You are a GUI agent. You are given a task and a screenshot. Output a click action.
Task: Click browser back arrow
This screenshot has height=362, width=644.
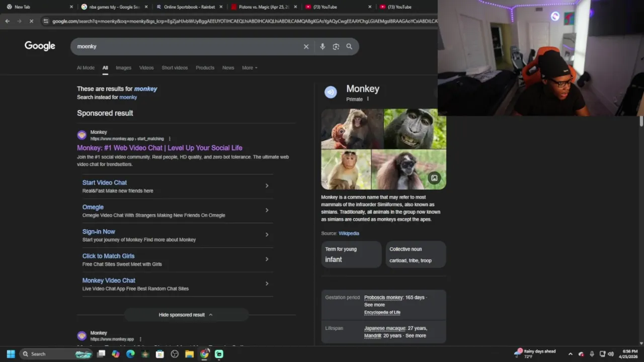pyautogui.click(x=7, y=21)
